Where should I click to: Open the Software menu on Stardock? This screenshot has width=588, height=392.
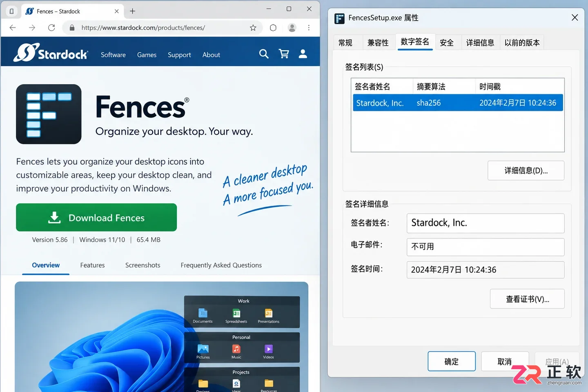click(113, 55)
